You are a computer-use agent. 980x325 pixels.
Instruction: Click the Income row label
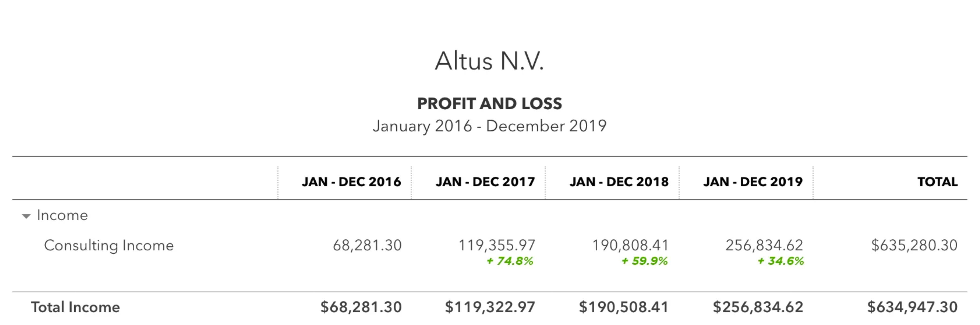[62, 215]
